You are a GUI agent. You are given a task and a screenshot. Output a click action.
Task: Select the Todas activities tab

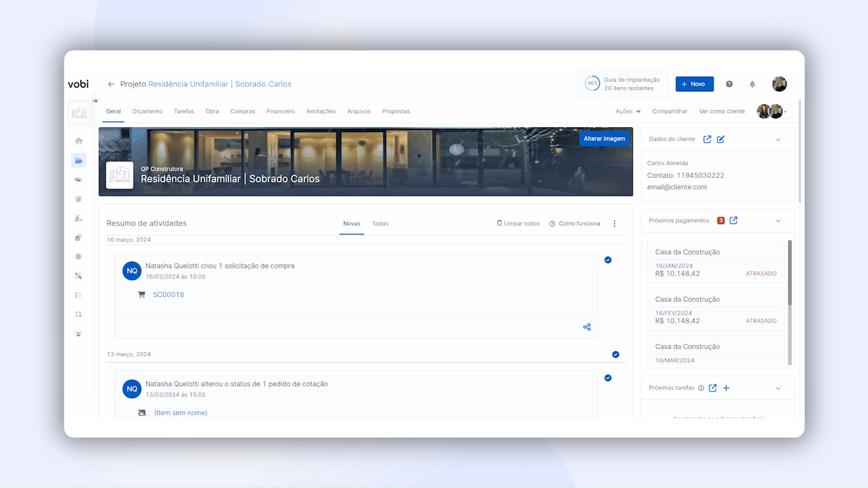pos(380,224)
